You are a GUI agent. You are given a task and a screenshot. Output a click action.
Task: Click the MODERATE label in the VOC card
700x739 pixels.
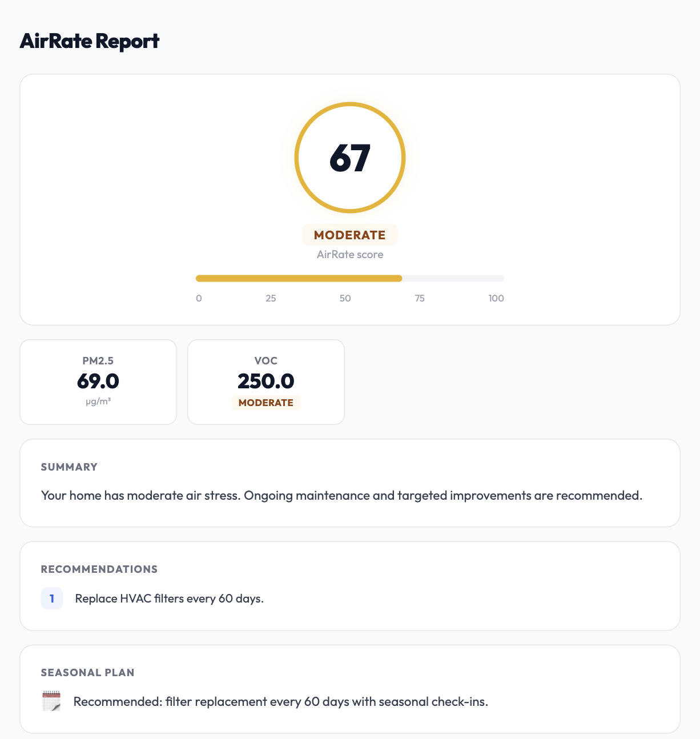pos(266,403)
